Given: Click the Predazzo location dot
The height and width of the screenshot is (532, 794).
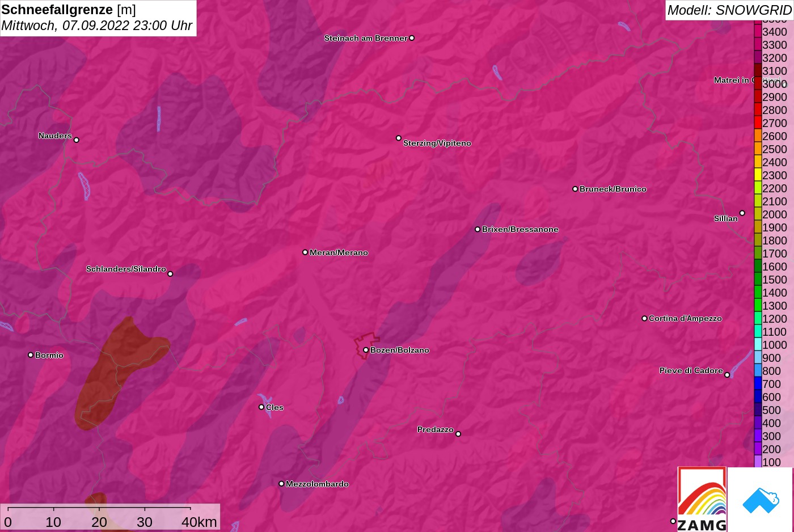Looking at the screenshot, I should (458, 434).
